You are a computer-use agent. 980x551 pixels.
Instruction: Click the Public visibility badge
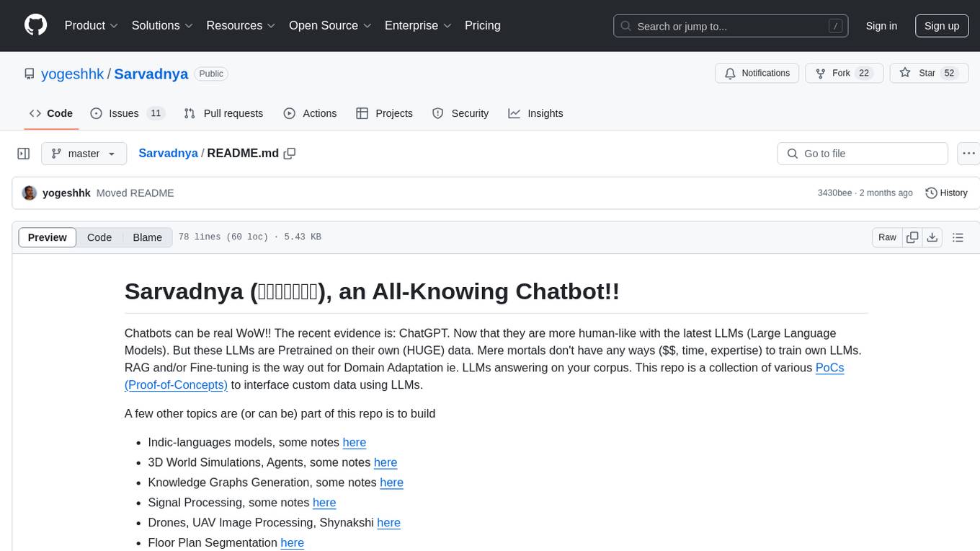click(x=211, y=74)
